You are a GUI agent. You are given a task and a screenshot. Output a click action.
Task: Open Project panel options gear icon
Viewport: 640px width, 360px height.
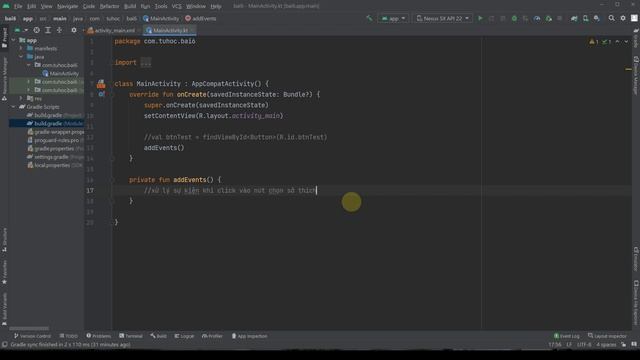coord(74,30)
